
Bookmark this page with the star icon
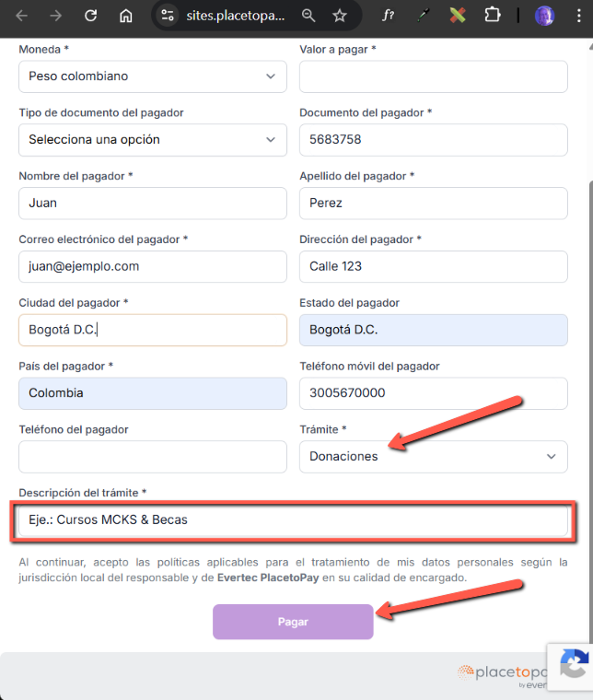click(339, 16)
